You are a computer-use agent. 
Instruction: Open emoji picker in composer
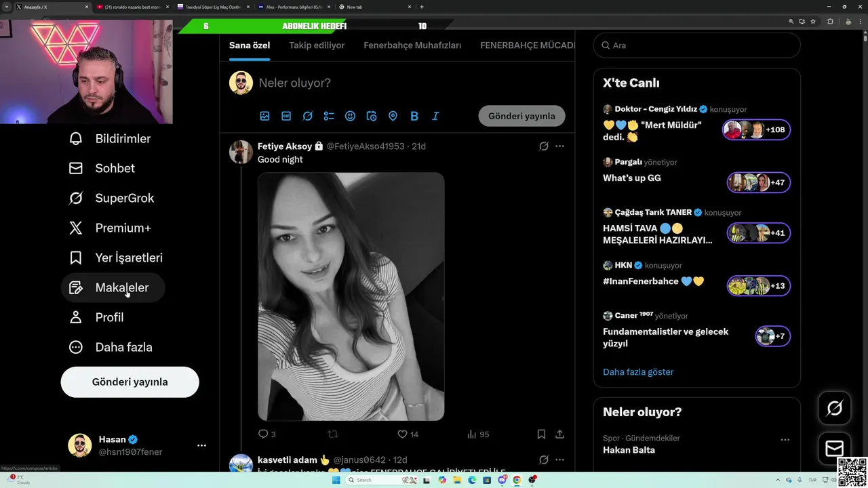[x=350, y=116]
